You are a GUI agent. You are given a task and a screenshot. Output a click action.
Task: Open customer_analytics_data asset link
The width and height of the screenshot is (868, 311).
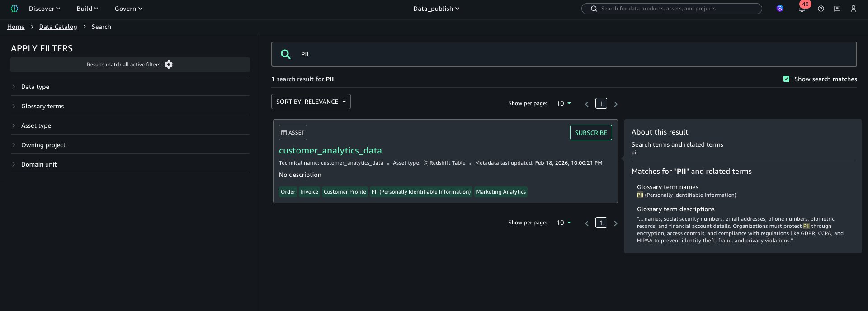click(330, 150)
